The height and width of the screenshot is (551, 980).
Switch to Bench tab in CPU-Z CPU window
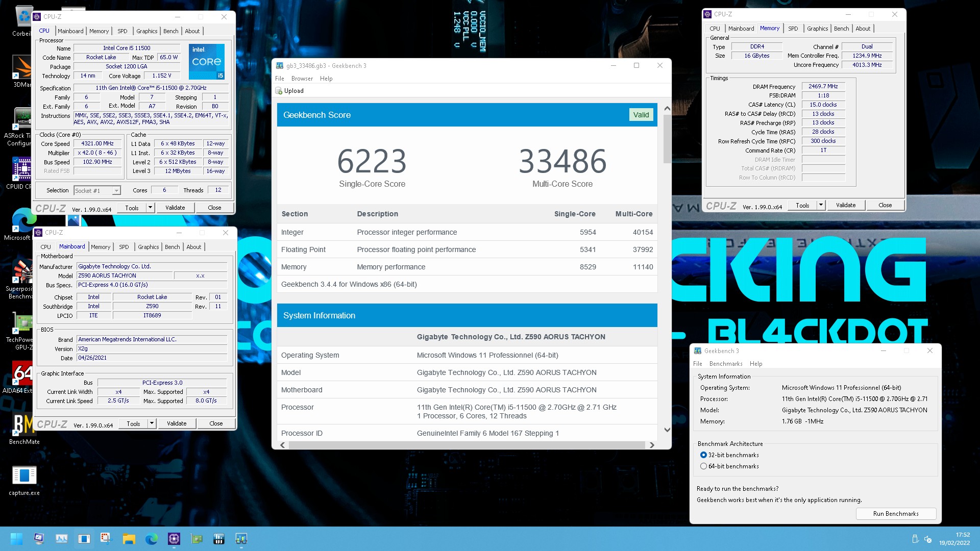pos(171,31)
